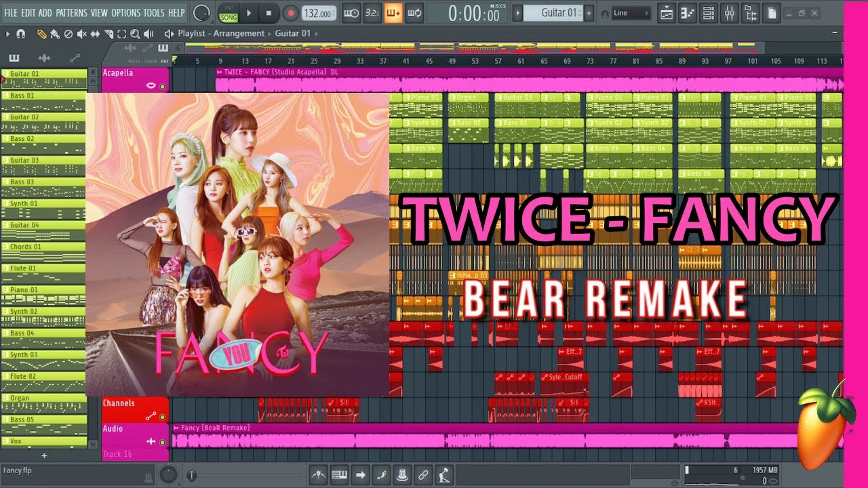This screenshot has height=488, width=868.
Task: Click the red Record button
Action: (x=290, y=13)
